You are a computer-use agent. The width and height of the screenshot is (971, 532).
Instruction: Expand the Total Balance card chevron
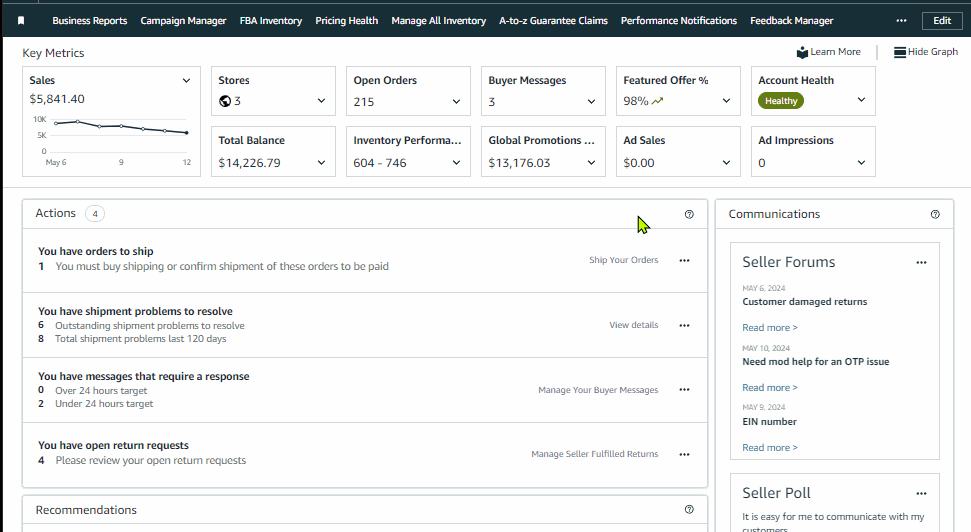click(321, 162)
